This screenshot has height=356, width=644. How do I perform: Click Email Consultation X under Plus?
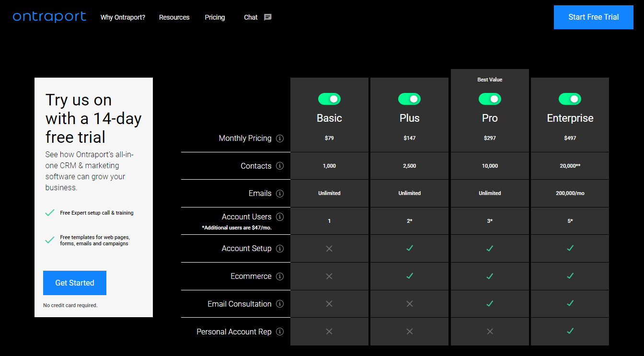[409, 304]
